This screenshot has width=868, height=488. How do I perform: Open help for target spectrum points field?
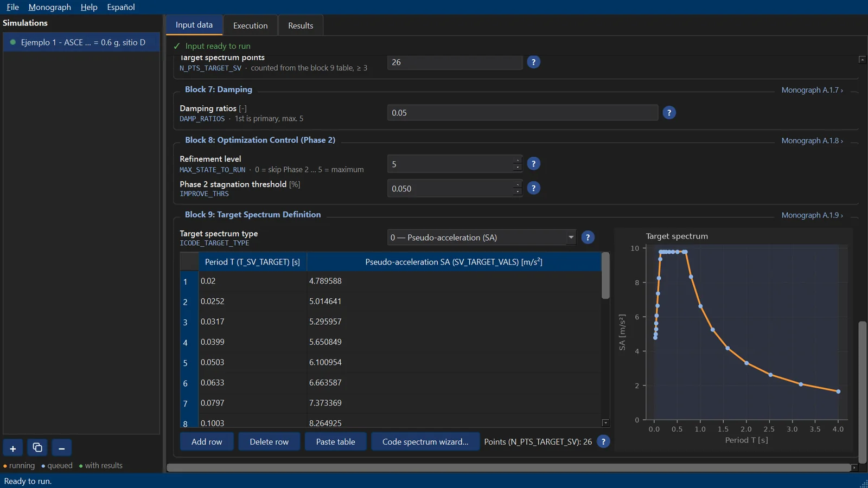click(533, 62)
